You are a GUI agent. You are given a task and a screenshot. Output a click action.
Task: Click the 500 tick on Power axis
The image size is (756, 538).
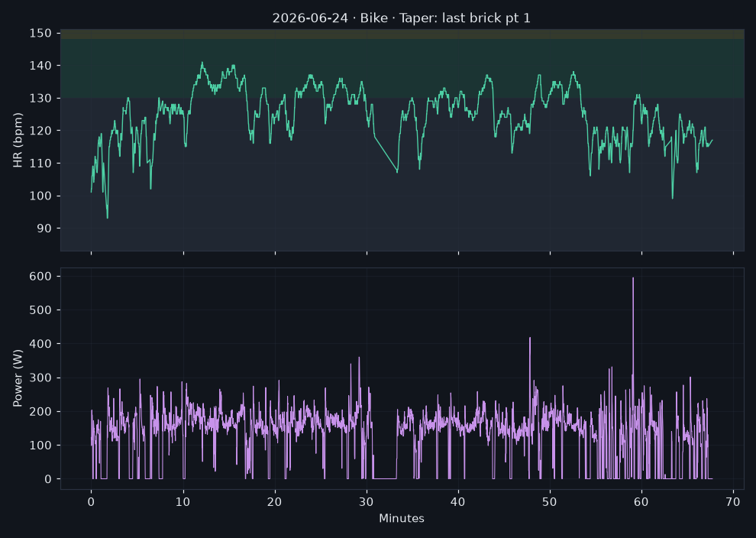click(40, 310)
